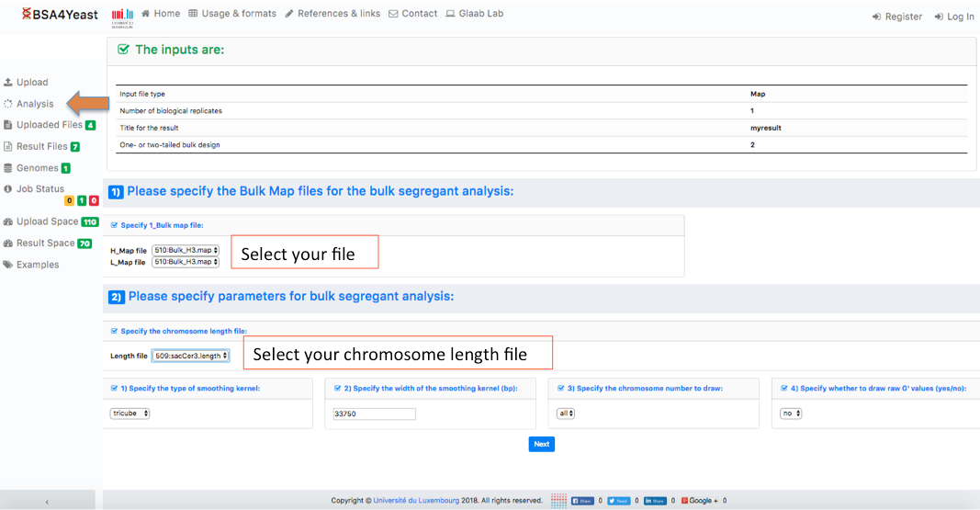The height and width of the screenshot is (510, 980).
Task: Click the smoothing kernel width input field
Action: [374, 414]
